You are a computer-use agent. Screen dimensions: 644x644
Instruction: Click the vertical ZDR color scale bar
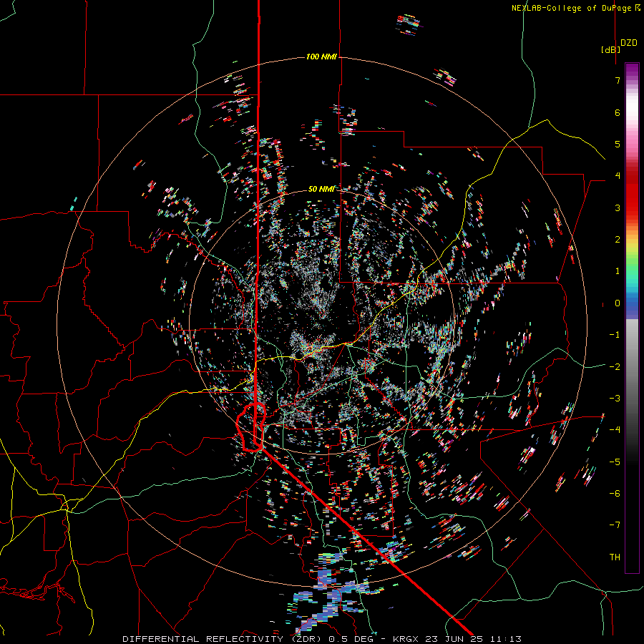click(x=632, y=318)
